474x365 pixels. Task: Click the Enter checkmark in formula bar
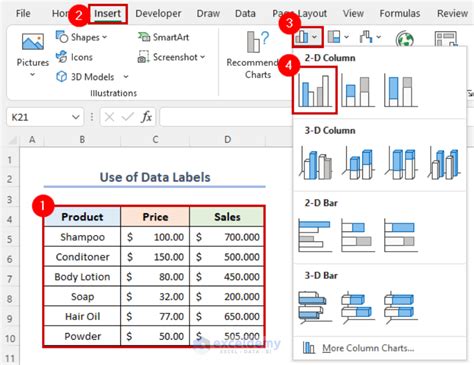(x=127, y=117)
